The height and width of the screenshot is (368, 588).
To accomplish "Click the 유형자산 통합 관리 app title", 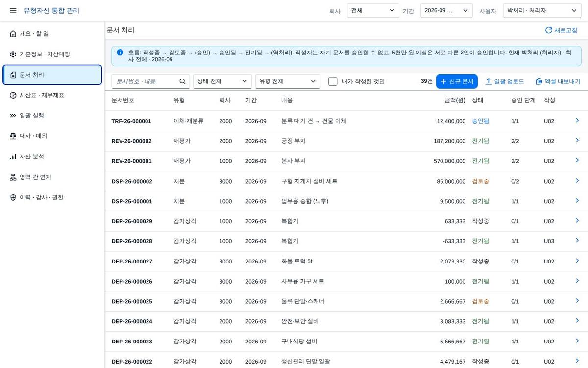I will point(51,11).
